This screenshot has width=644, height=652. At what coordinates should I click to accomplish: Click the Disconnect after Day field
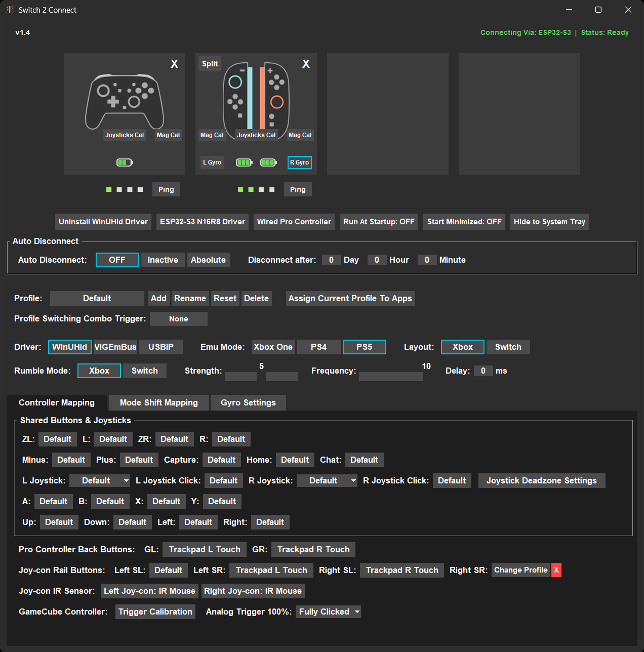(x=331, y=260)
